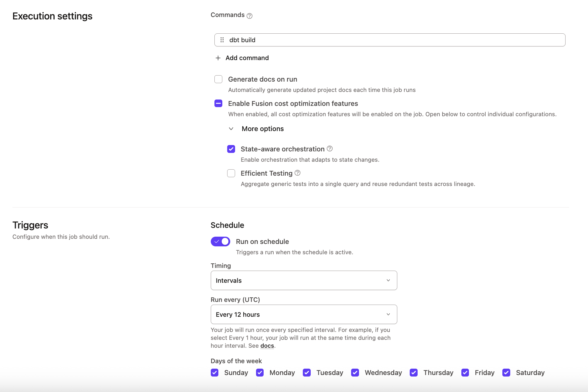This screenshot has width=588, height=392.
Task: Open the State-aware orchestration help icon
Action: [330, 148]
